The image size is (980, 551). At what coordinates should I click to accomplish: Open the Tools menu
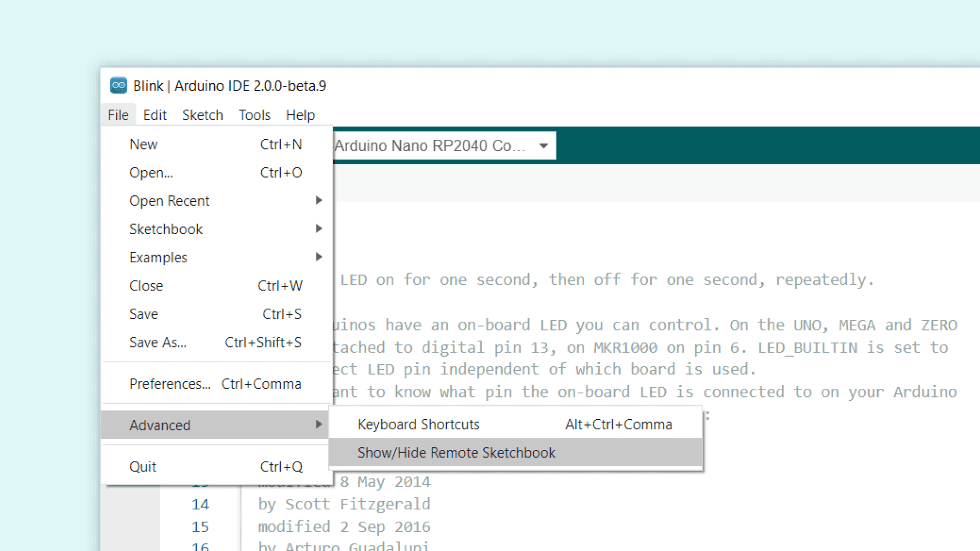(254, 115)
